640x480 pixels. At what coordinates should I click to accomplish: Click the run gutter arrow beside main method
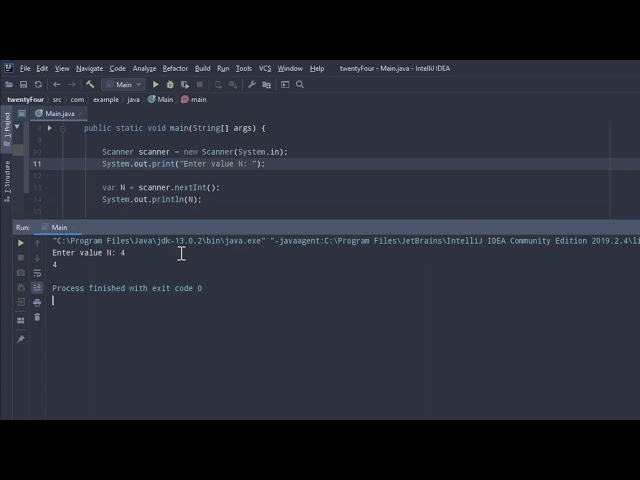(x=50, y=128)
